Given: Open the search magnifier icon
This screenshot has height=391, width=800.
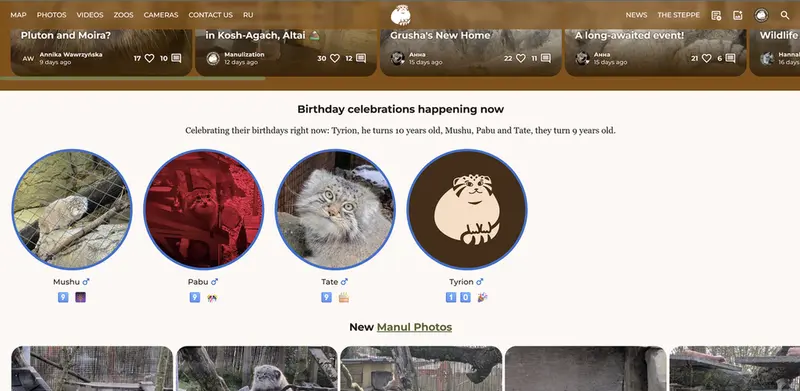Looking at the screenshot, I should [x=785, y=15].
